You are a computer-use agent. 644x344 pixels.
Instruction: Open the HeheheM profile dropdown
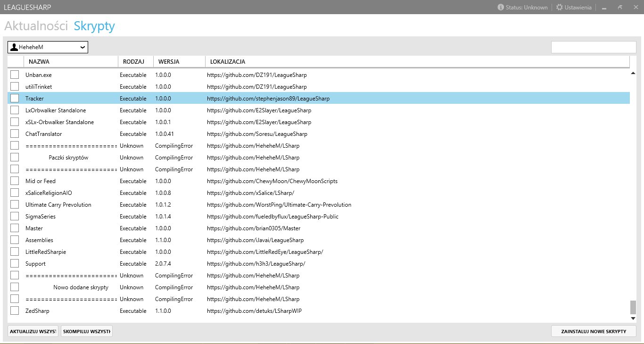pyautogui.click(x=48, y=47)
